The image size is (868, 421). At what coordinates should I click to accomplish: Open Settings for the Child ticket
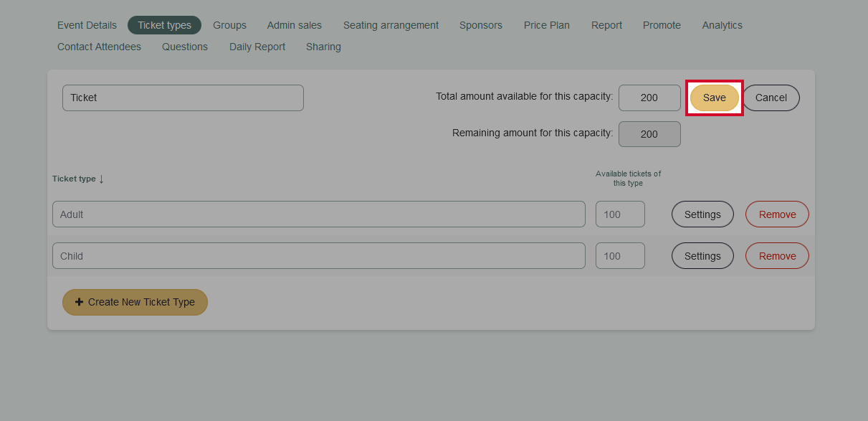[702, 256]
